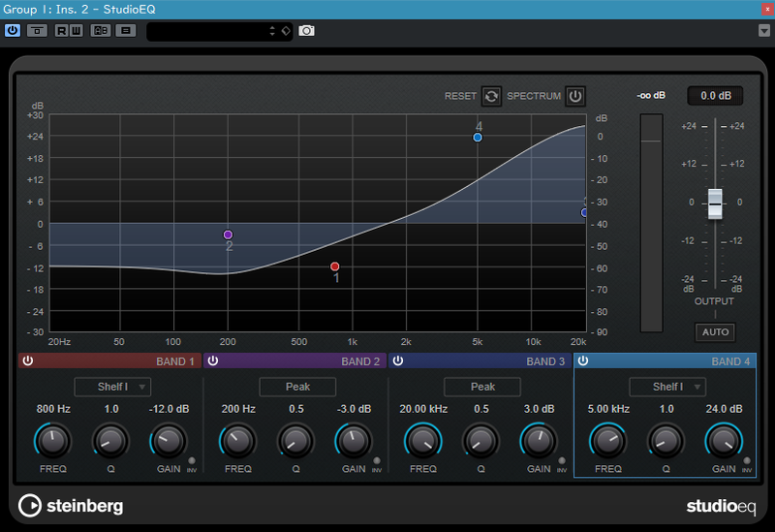Click Band 3 gain value 3.0 dB
775x532 pixels.
[x=540, y=409]
